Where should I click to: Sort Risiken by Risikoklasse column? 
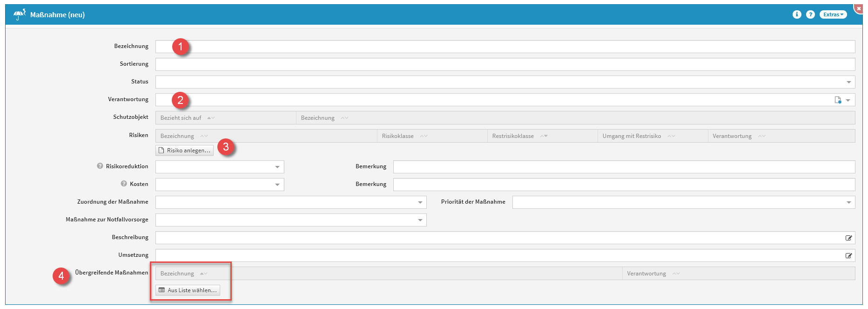[398, 136]
